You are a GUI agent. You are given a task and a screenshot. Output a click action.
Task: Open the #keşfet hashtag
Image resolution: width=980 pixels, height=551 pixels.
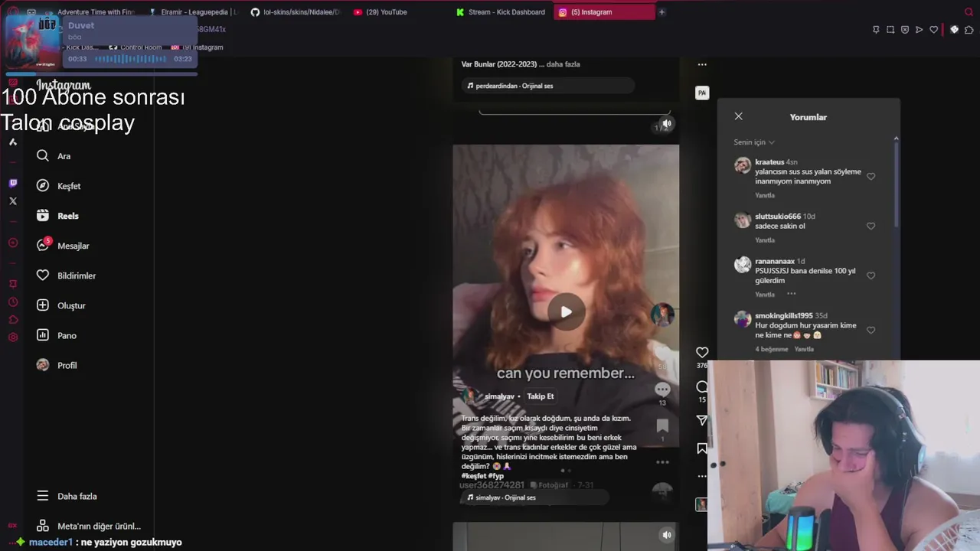coord(473,476)
